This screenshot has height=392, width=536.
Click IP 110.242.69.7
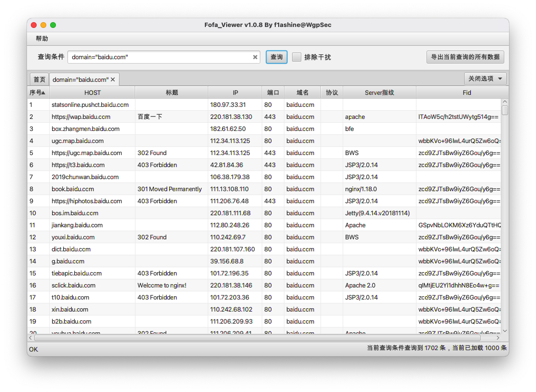pos(228,237)
